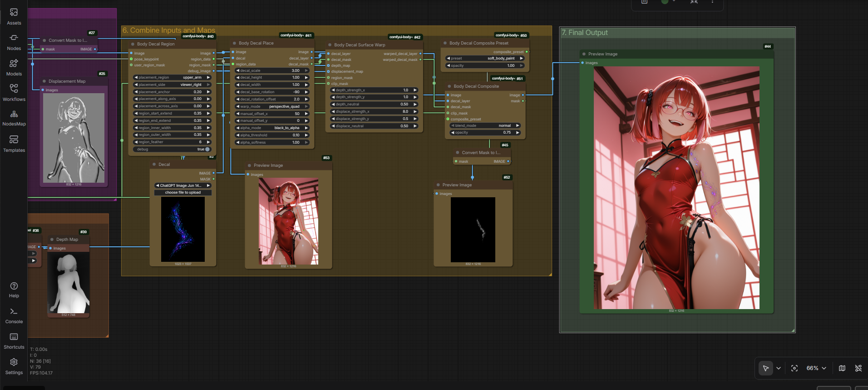The width and height of the screenshot is (868, 390).
Task: Click the composite_preset output socket
Action: tap(527, 52)
